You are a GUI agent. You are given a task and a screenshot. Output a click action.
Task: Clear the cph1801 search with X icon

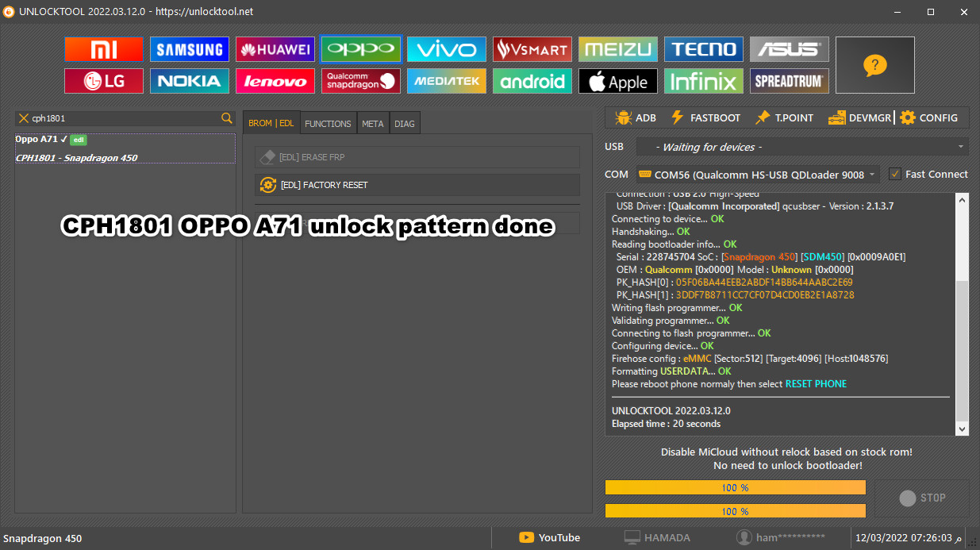click(x=23, y=118)
